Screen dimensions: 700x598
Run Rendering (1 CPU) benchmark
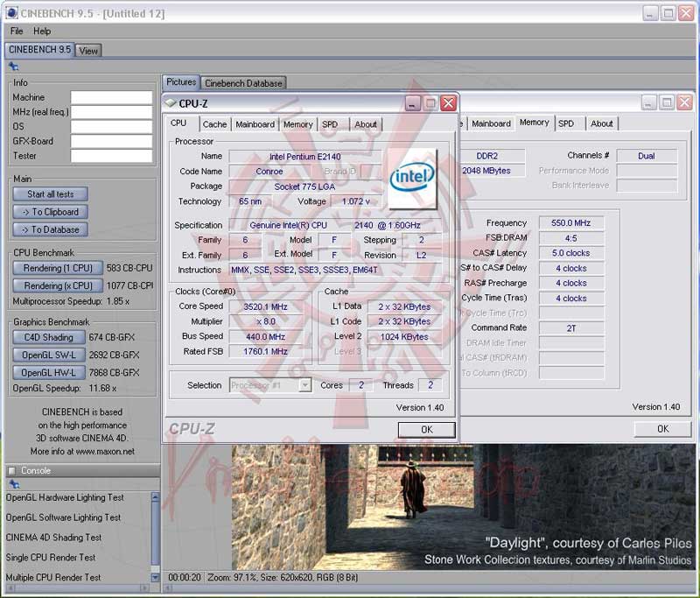pyautogui.click(x=58, y=268)
